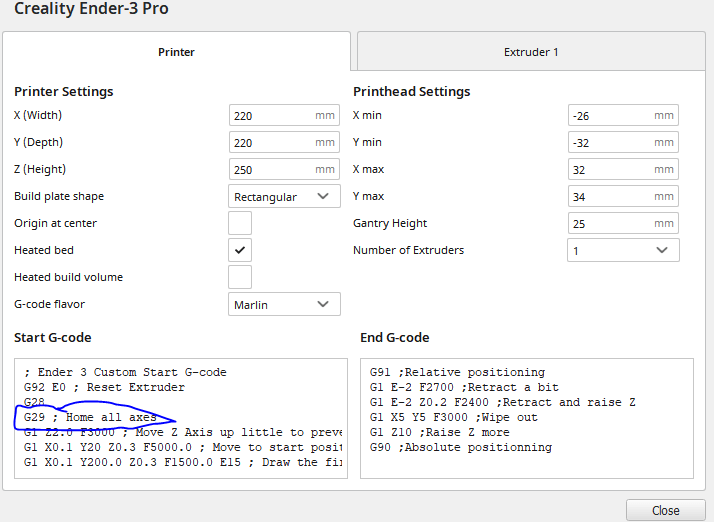This screenshot has height=522, width=714.
Task: Close the machine settings dialog
Action: point(666,511)
